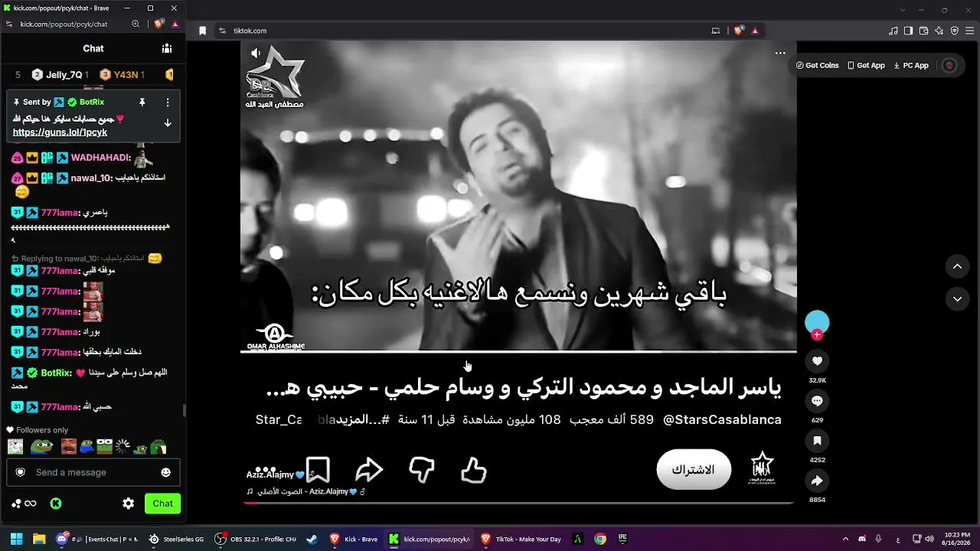
Task: Open the Windows Start menu
Action: coord(16,539)
